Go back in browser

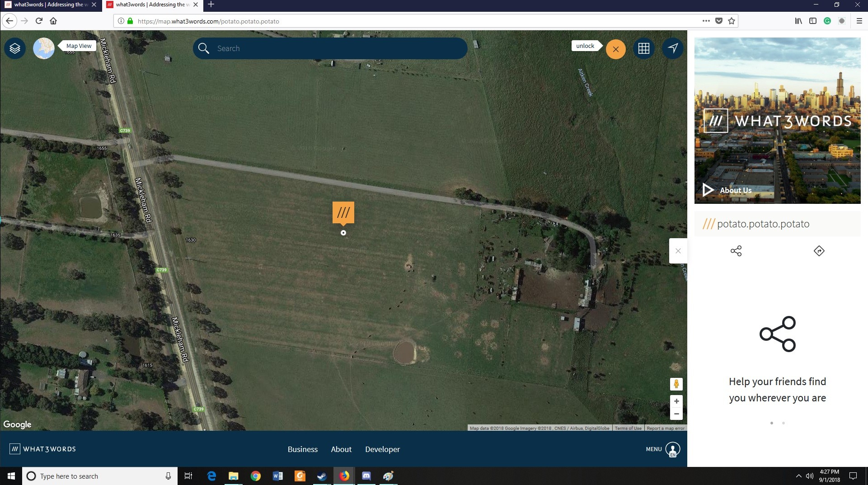pyautogui.click(x=9, y=21)
